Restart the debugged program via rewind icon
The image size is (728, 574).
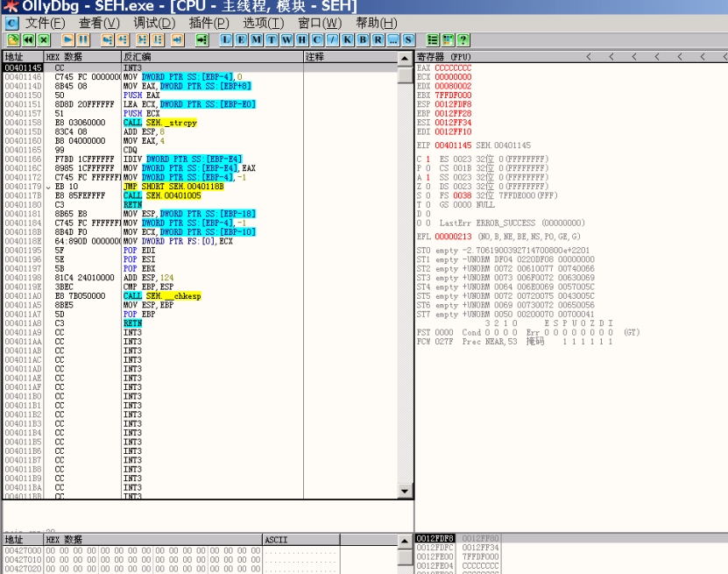pyautogui.click(x=28, y=39)
